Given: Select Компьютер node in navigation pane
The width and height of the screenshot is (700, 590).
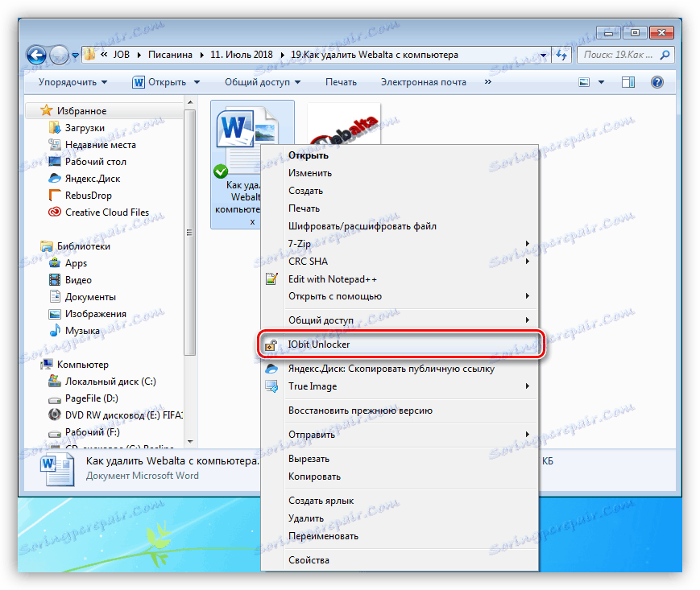Looking at the screenshot, I should coord(83,365).
